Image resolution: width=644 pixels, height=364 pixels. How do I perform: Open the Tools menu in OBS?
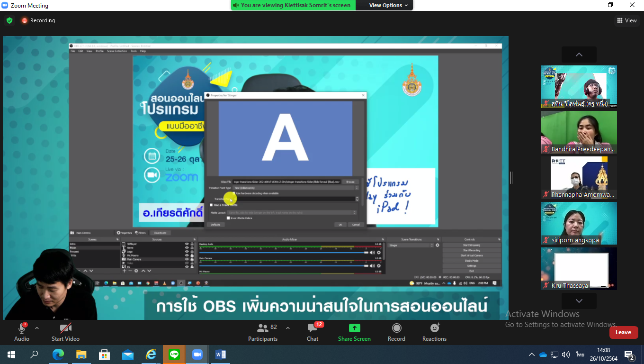click(134, 51)
